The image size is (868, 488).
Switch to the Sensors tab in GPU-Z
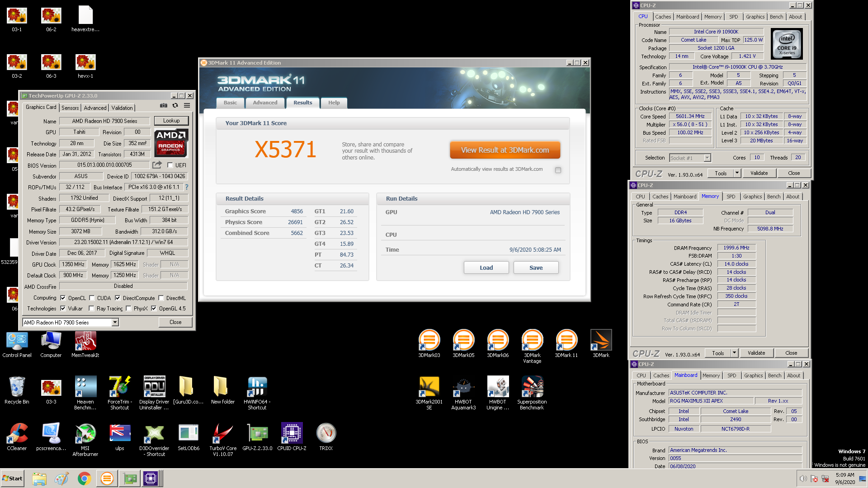(70, 108)
